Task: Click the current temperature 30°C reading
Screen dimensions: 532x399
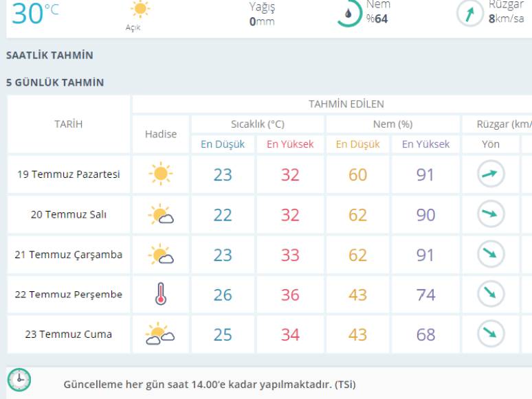Action: 35,14
